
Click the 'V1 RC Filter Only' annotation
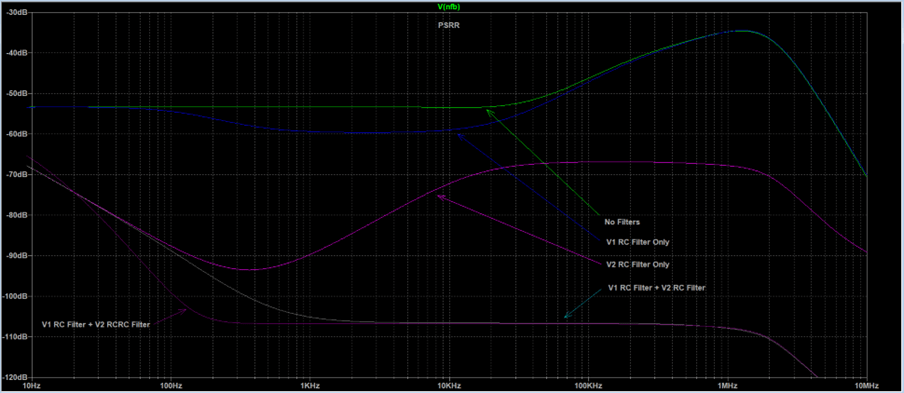(x=638, y=243)
